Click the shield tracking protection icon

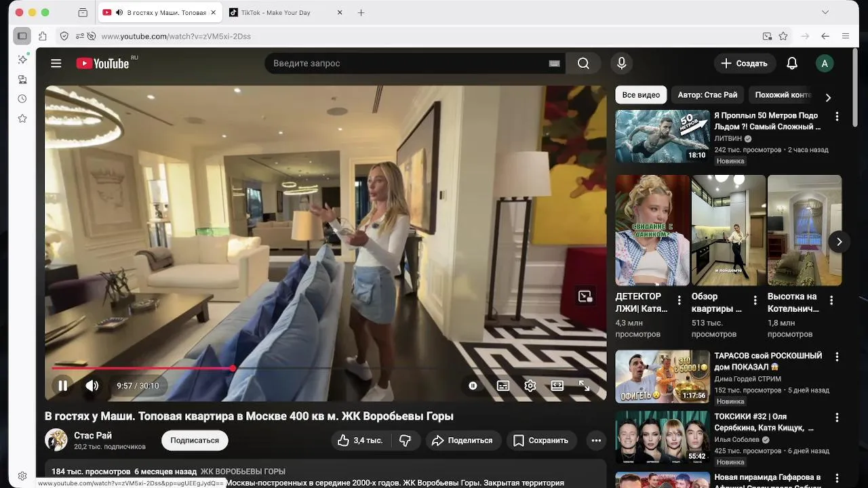tap(64, 36)
